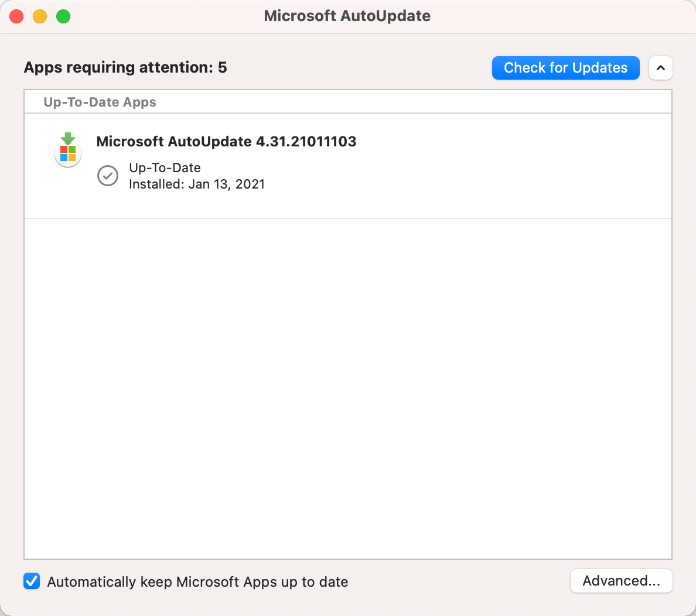Close the Microsoft AutoUpdate window
696x616 pixels.
pyautogui.click(x=16, y=16)
